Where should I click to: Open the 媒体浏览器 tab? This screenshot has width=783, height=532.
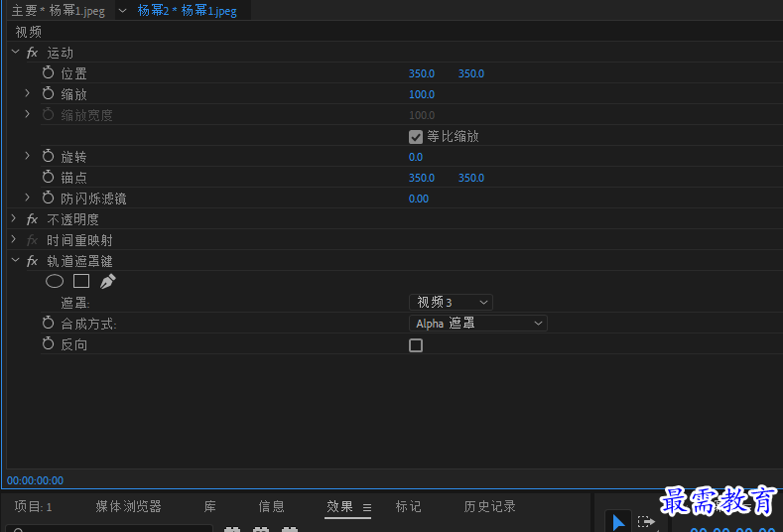coord(128,507)
